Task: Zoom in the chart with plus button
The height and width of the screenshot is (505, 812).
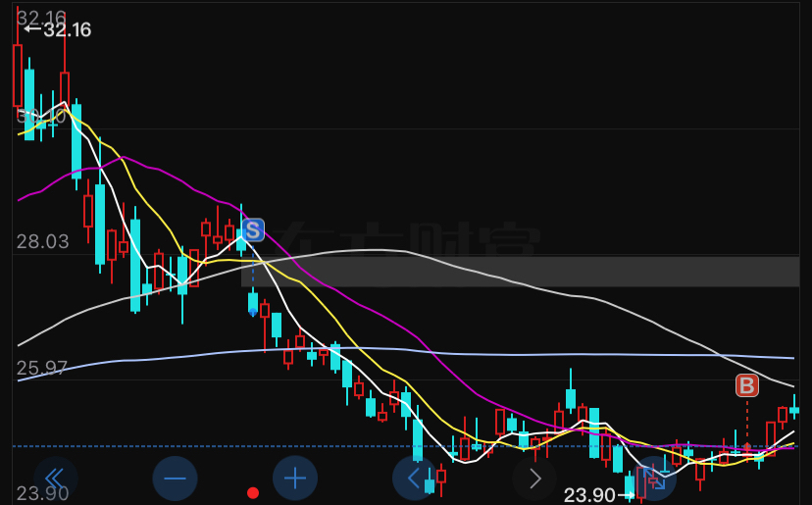Action: pyautogui.click(x=294, y=479)
